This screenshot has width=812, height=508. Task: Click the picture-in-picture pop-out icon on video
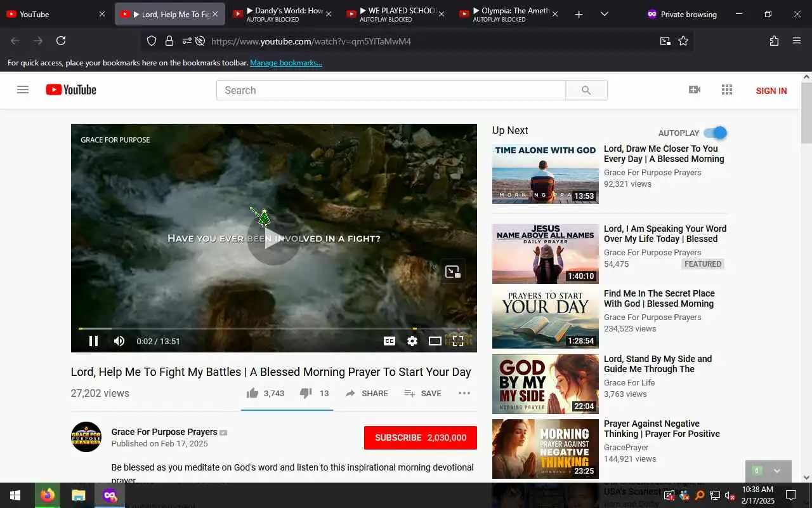tap(453, 272)
